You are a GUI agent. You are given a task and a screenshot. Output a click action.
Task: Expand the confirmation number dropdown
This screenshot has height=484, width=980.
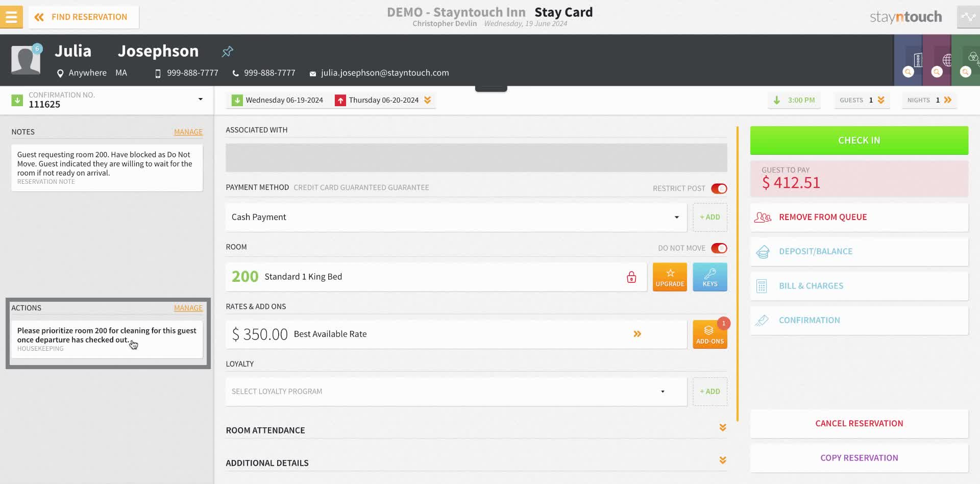click(201, 99)
